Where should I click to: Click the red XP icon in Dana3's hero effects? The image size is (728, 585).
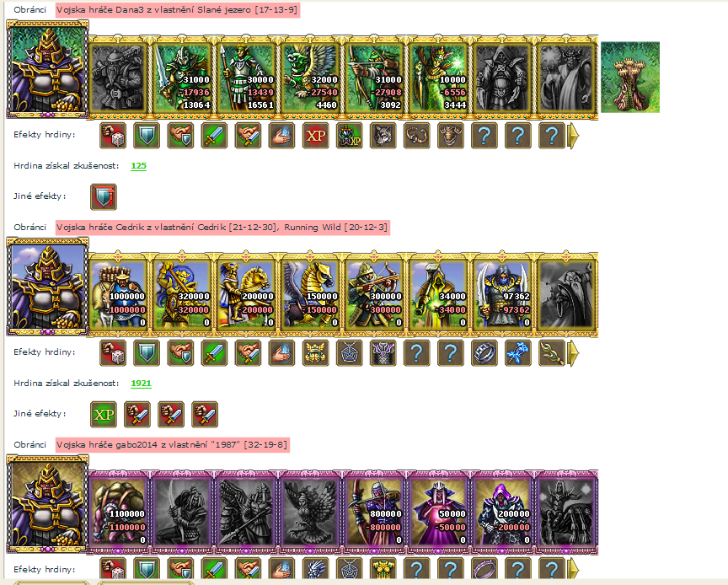click(x=316, y=136)
